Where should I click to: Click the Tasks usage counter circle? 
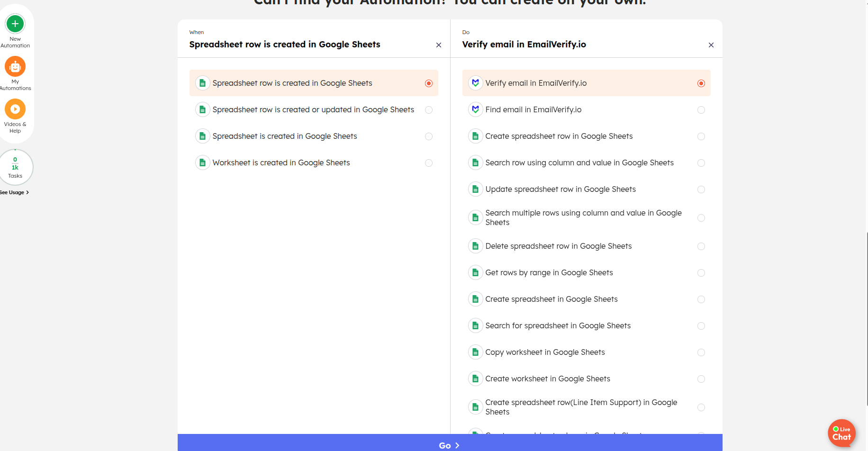click(x=15, y=167)
